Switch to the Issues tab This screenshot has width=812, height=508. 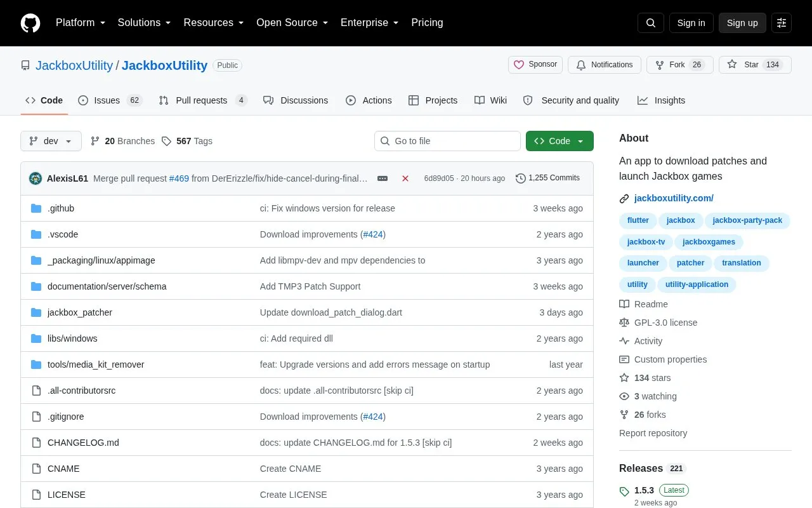(110, 100)
